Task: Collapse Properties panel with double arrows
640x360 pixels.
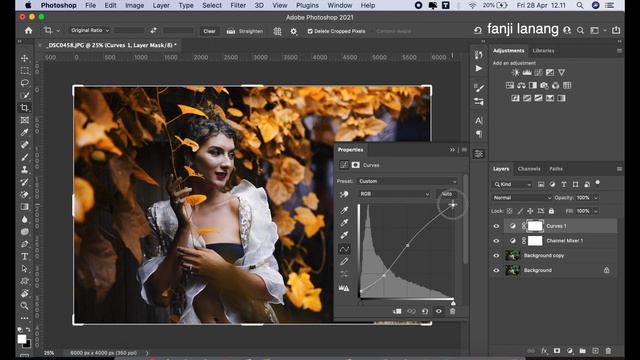Action: [x=452, y=150]
